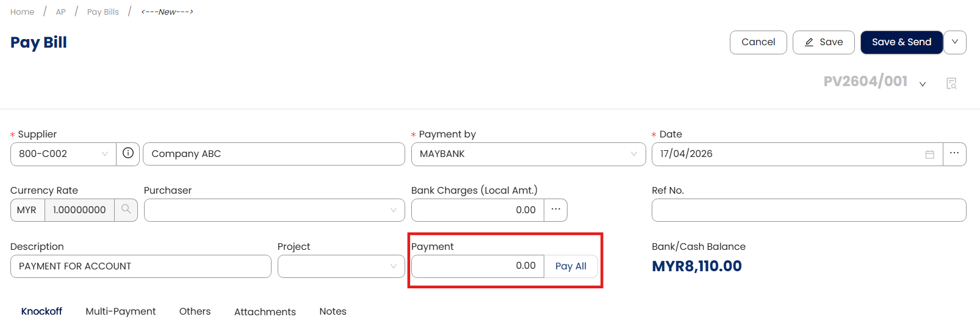Image resolution: width=980 pixels, height=325 pixels.
Task: Switch to the Multi-Payment tab
Action: coord(121,312)
